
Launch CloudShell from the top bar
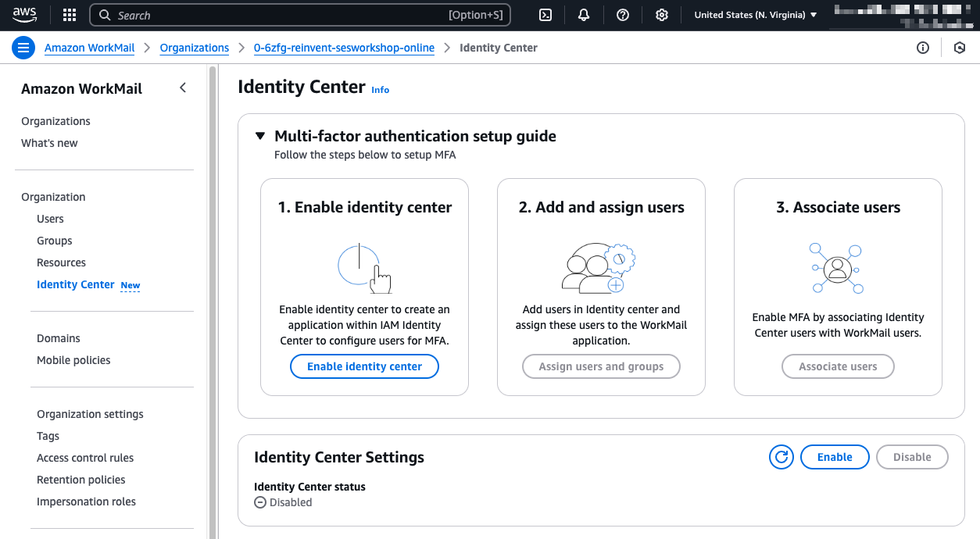546,15
